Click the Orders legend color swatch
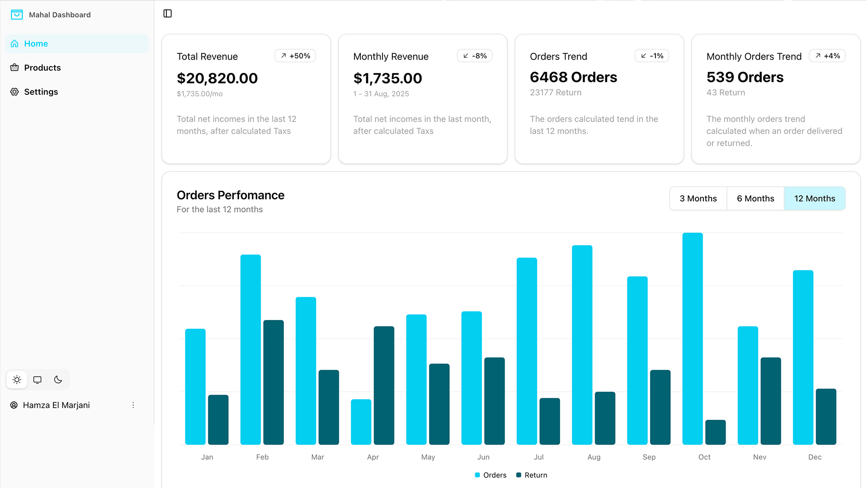This screenshot has width=868, height=488. pyautogui.click(x=477, y=475)
